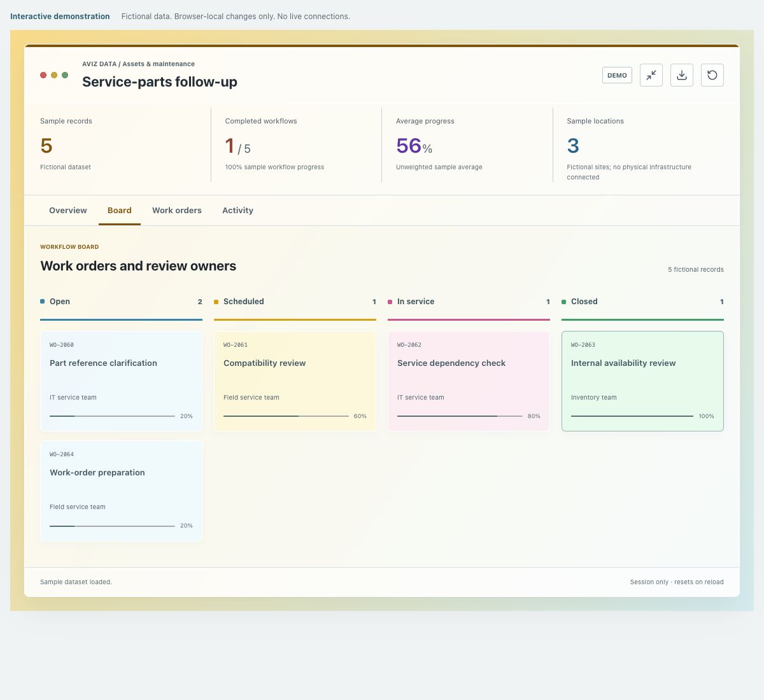Click 'Work orders and review owners' heading
The image size is (764, 700).
coord(138,266)
